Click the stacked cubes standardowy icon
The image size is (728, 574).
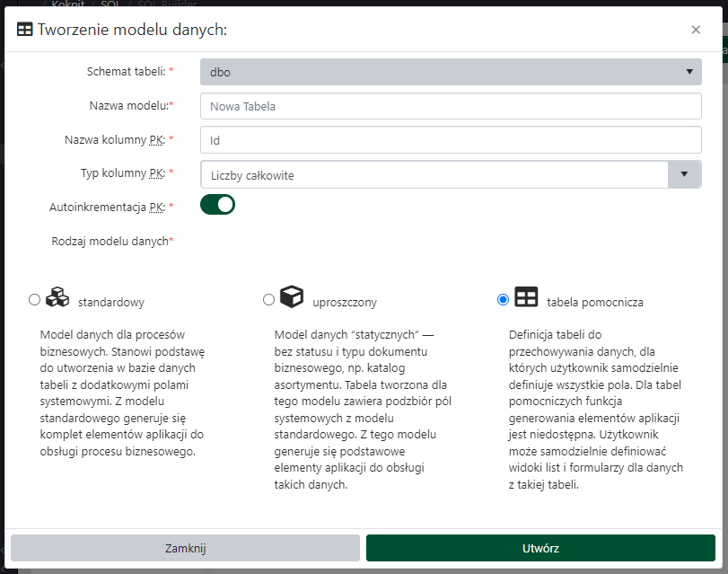57,297
